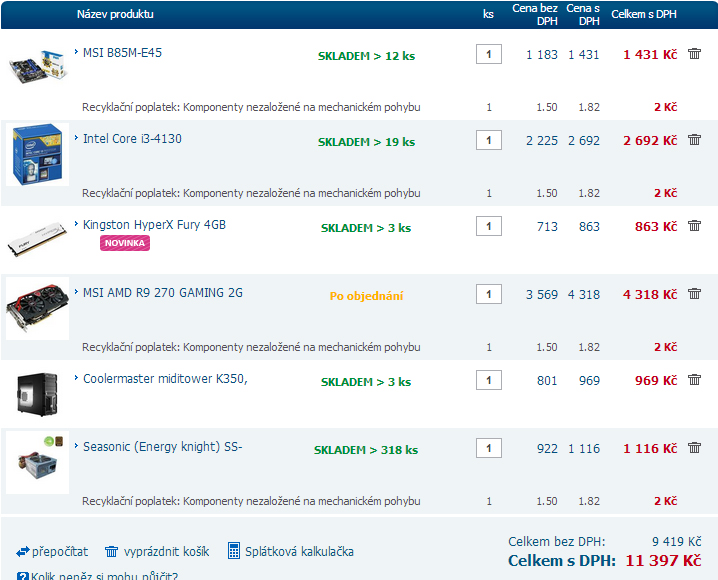718x580 pixels.
Task: Open Kingston HyperX Fury 4GB product link
Action: pos(154,225)
